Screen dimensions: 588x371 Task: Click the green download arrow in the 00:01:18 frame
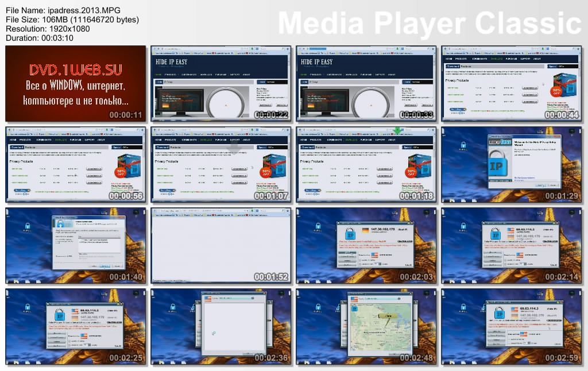[397, 130]
